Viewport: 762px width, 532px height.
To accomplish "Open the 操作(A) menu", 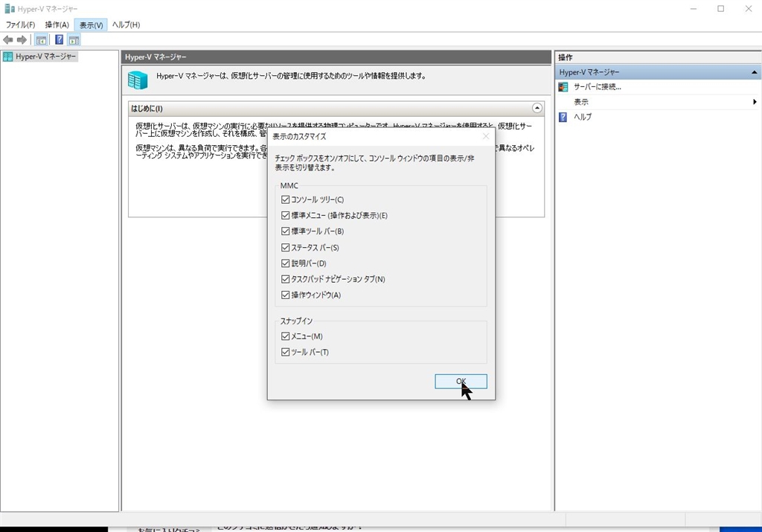I will coord(57,25).
